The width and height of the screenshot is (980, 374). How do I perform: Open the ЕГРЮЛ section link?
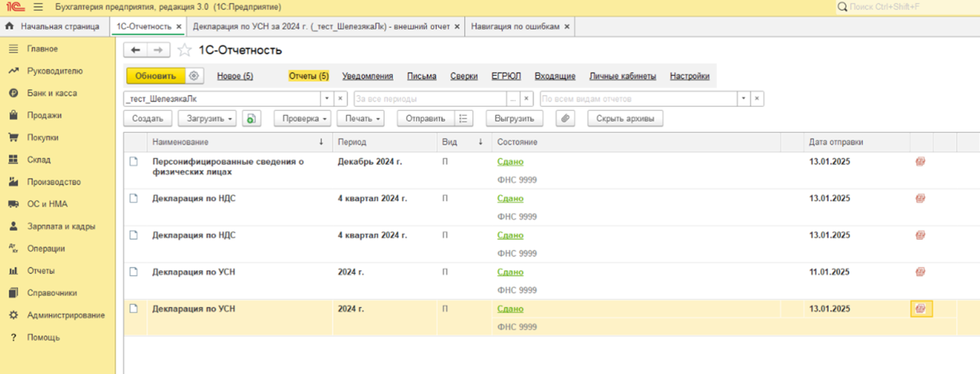coord(506,76)
